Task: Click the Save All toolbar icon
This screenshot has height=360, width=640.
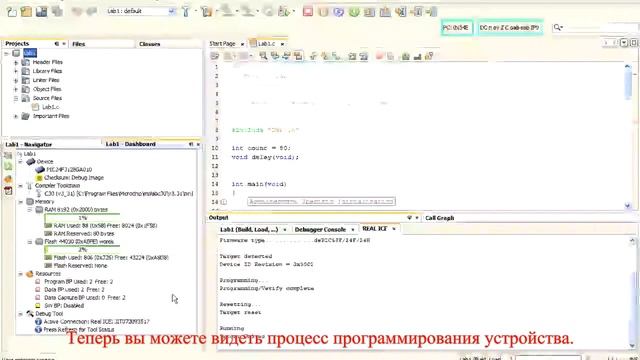Action: (41, 11)
